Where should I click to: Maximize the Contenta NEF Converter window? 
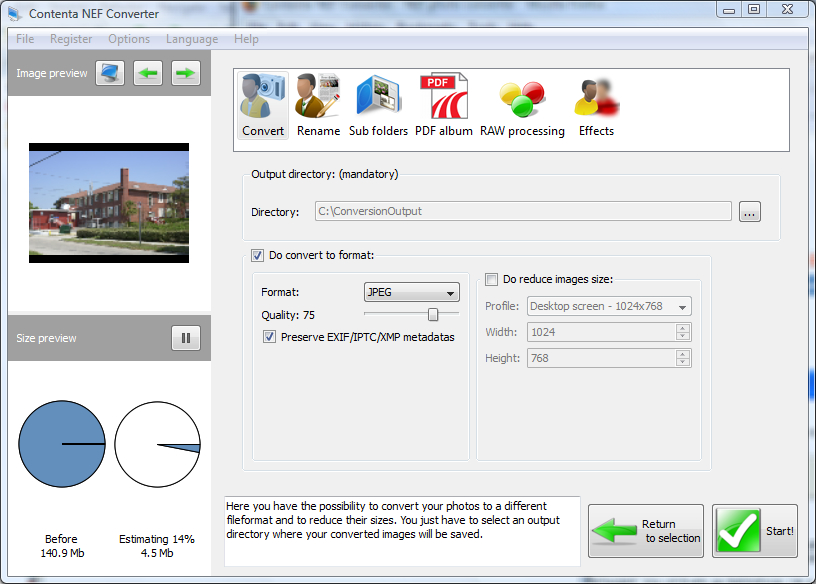754,10
